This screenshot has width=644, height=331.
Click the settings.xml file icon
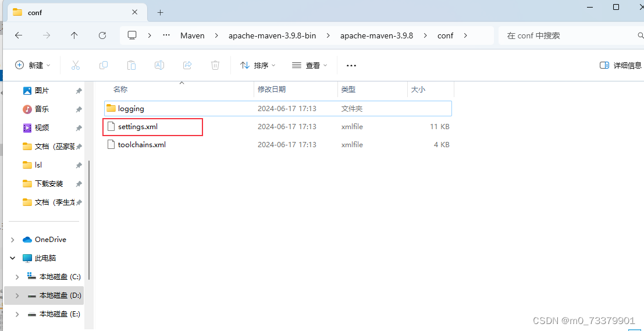point(111,126)
